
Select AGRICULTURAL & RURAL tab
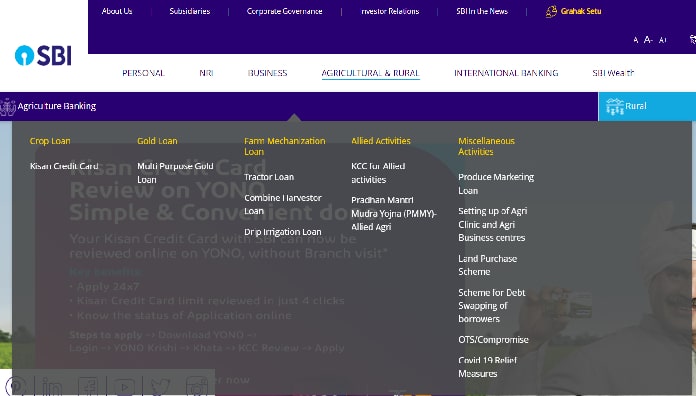(x=371, y=73)
